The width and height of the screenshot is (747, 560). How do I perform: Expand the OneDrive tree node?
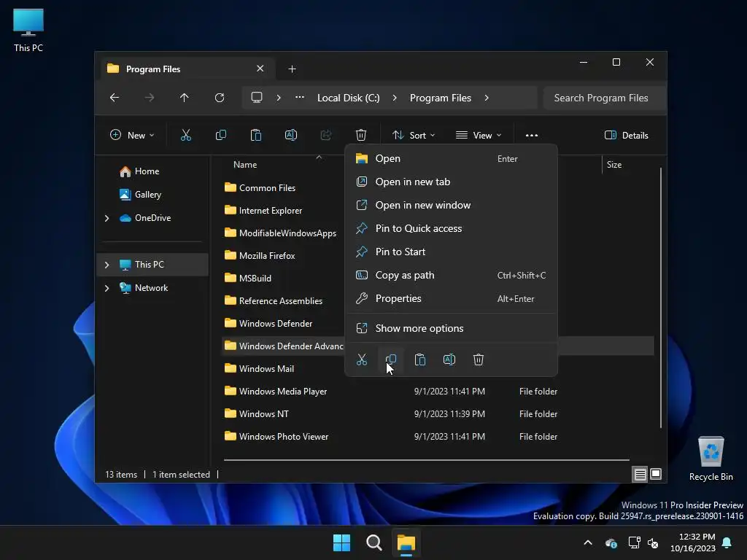point(107,218)
